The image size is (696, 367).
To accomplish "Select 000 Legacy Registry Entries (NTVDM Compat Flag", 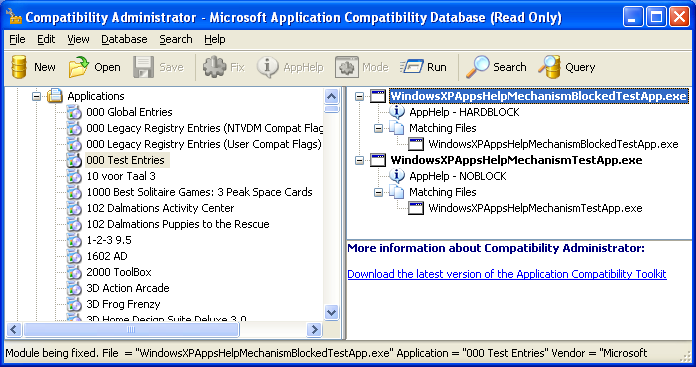I will pyautogui.click(x=204, y=128).
